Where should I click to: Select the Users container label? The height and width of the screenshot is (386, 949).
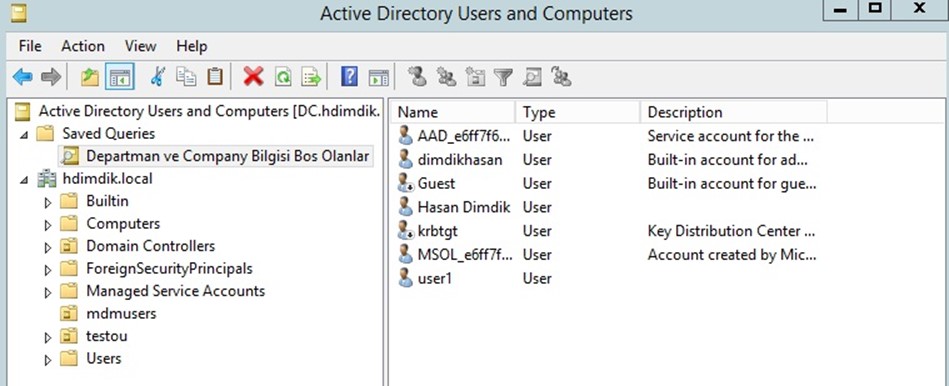point(103,358)
